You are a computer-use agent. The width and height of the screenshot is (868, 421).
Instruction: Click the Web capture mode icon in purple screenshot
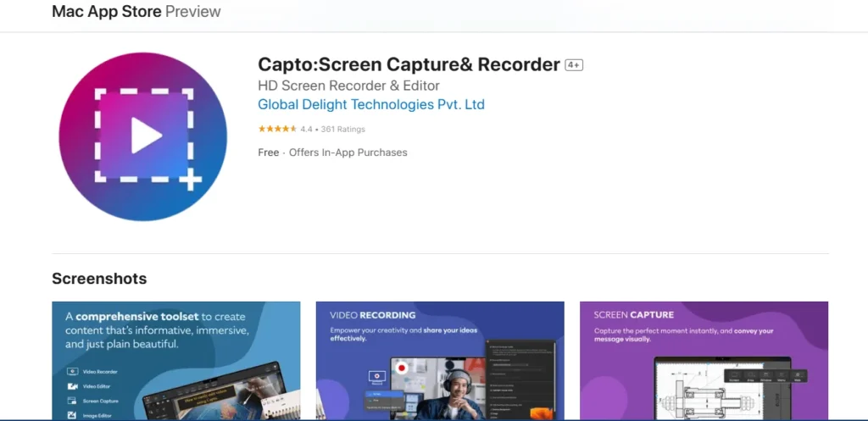[x=798, y=374]
